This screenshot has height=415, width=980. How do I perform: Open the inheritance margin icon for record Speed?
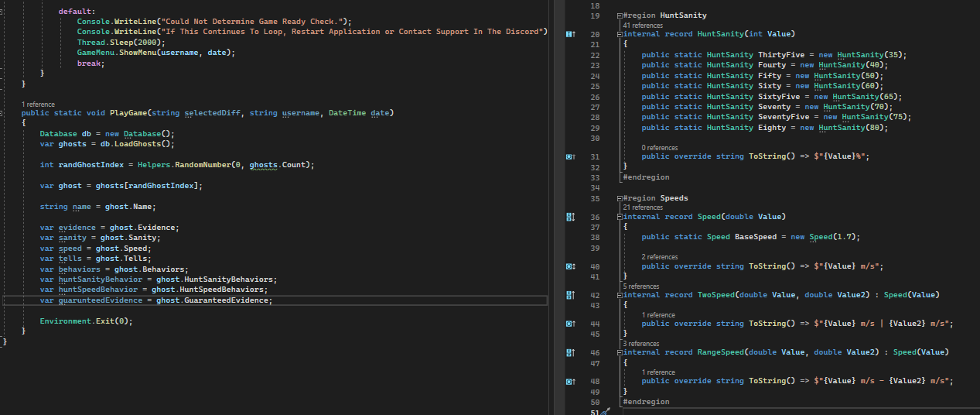(x=570, y=218)
